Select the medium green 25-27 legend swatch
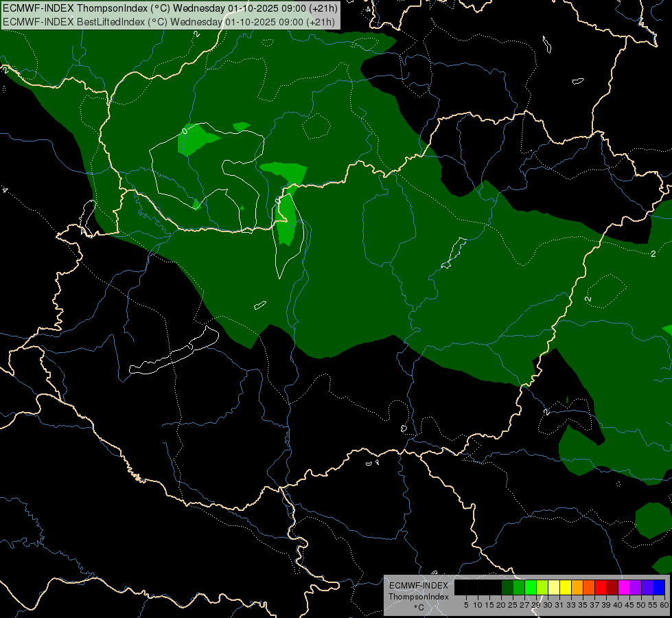This screenshot has width=672, height=618. [519, 588]
